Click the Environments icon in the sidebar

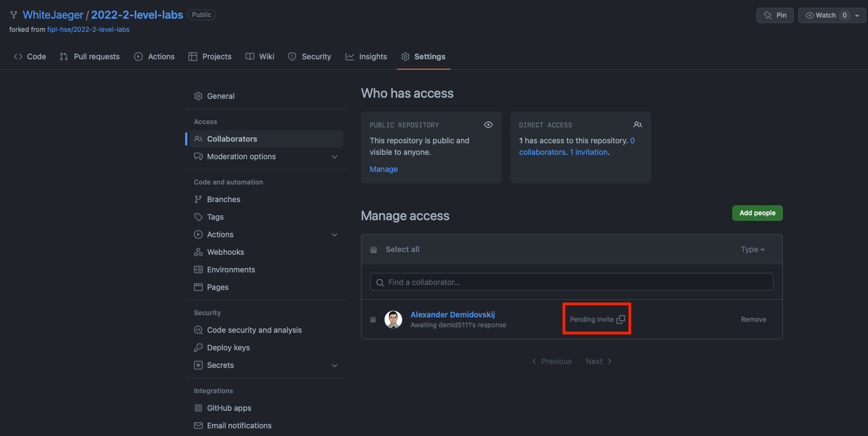(198, 270)
